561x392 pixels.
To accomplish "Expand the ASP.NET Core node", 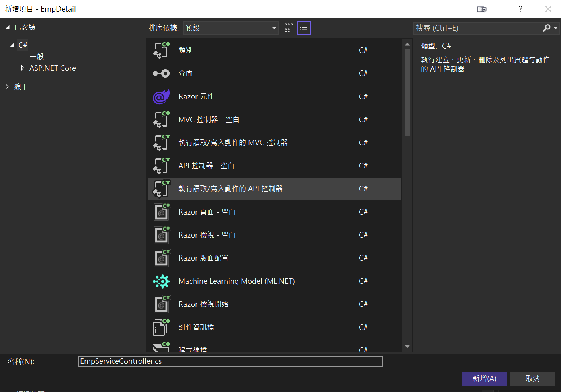I will pyautogui.click(x=22, y=68).
